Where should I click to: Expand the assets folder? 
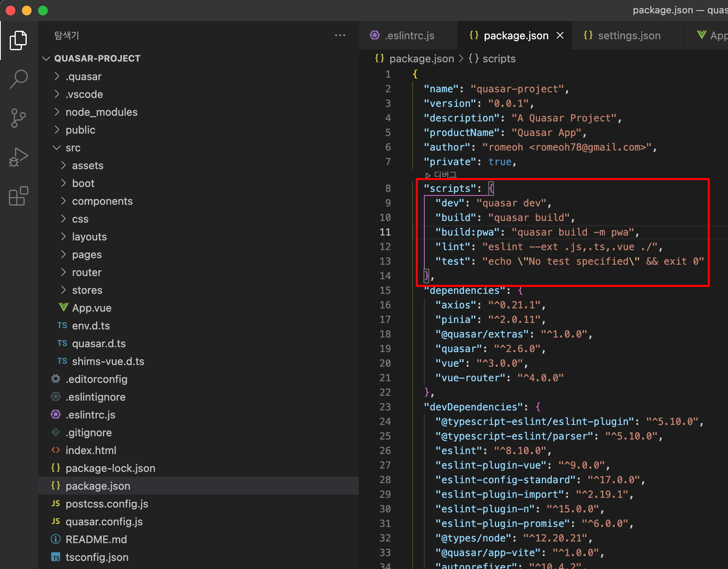[64, 165]
